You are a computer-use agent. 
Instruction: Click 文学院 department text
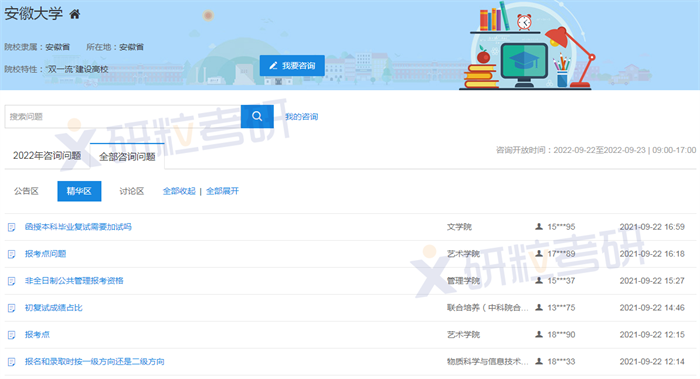tap(459, 227)
